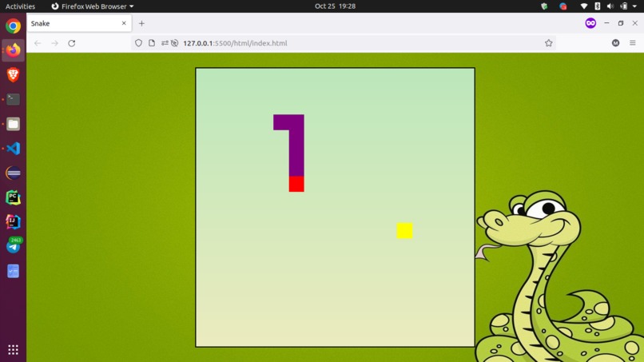Go forward in browser history

tap(54, 43)
